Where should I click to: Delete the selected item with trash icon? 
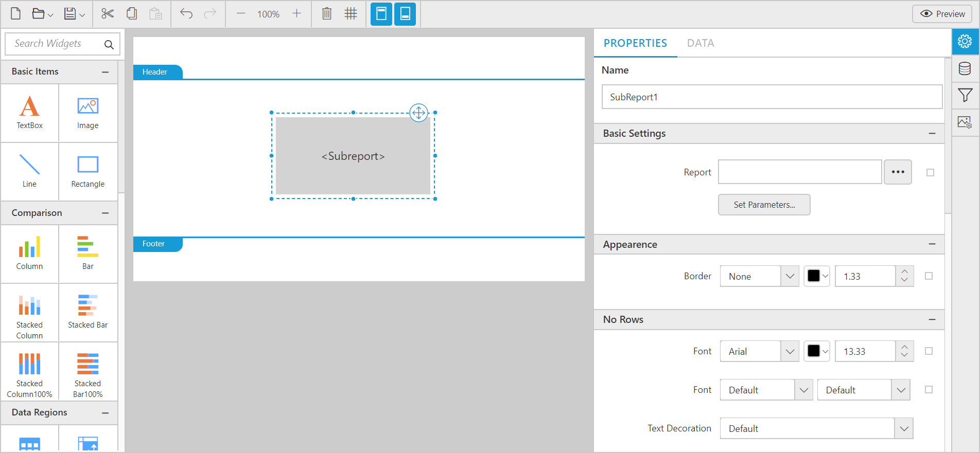(x=327, y=14)
